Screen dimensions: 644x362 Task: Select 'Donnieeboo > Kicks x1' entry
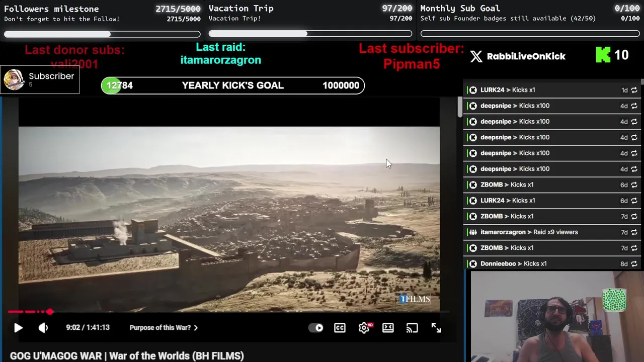(552, 263)
